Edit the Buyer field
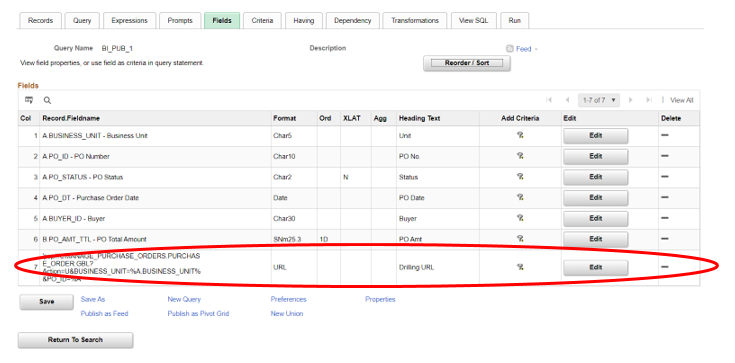Viewport: 735px width, 363px height. click(595, 219)
